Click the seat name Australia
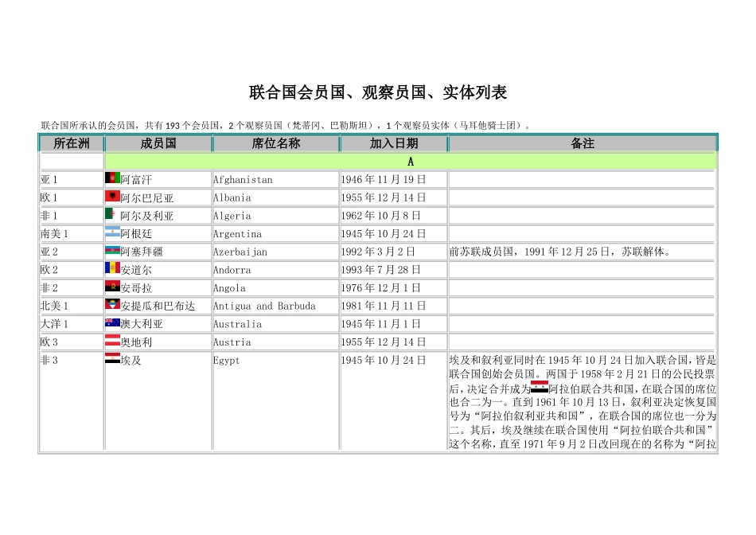The image size is (756, 535). tap(237, 324)
